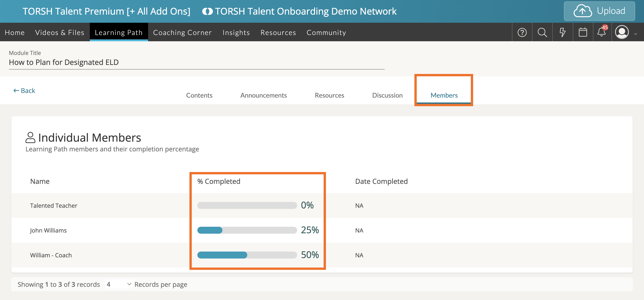Open the records per page dropdown

119,284
